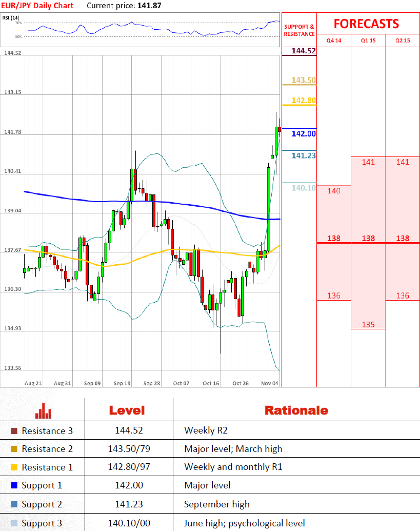This screenshot has width=420, height=531.
Task: Click the Resistance 3 row label
Action: (x=47, y=431)
